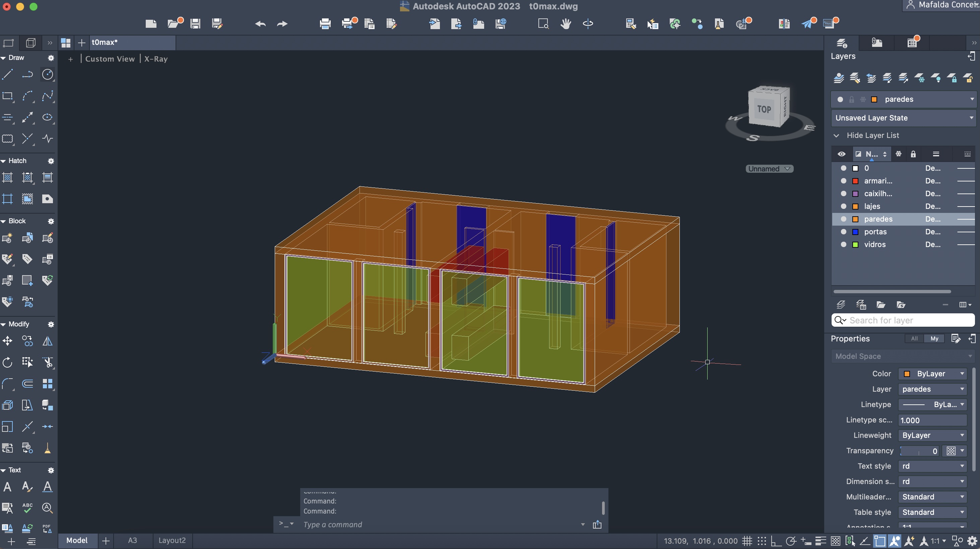Image resolution: width=980 pixels, height=549 pixels.
Task: Select the Mirror modify tool
Action: (x=47, y=341)
